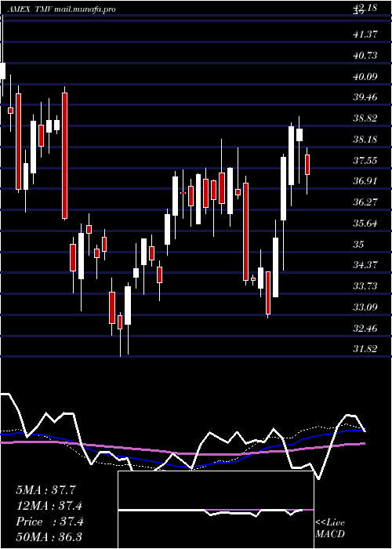Click the 40.73 price axis label
The height and width of the screenshot is (549, 392).
[x=365, y=55]
